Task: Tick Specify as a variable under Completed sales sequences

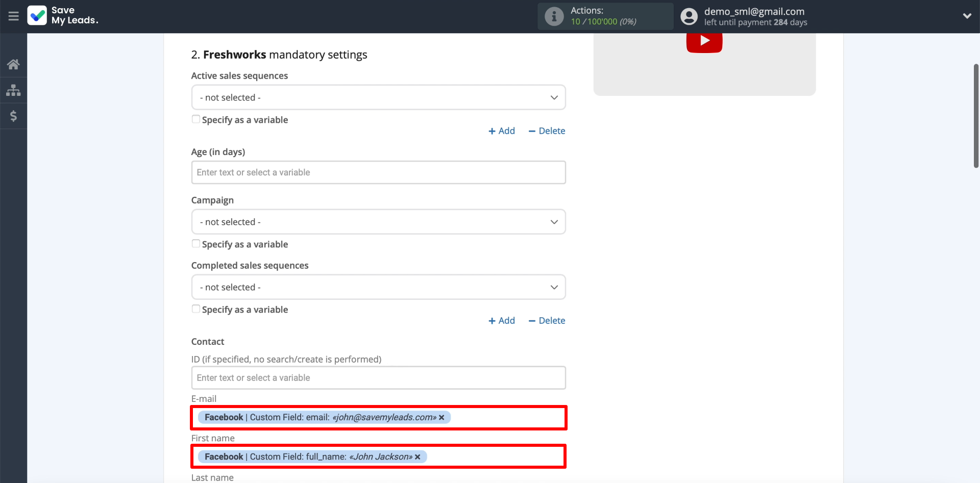Action: 196,309
